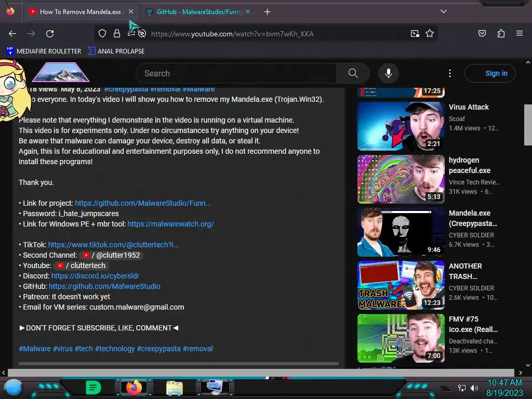Open the computer keyboard app on taskbar

[x=215, y=388]
